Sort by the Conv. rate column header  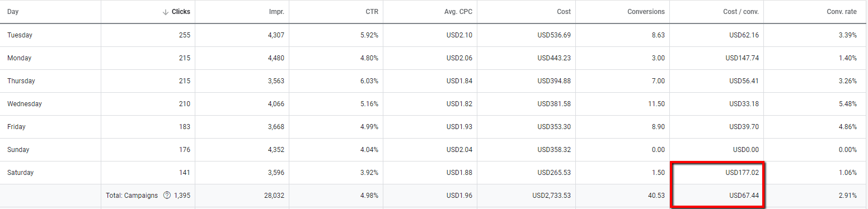(842, 12)
